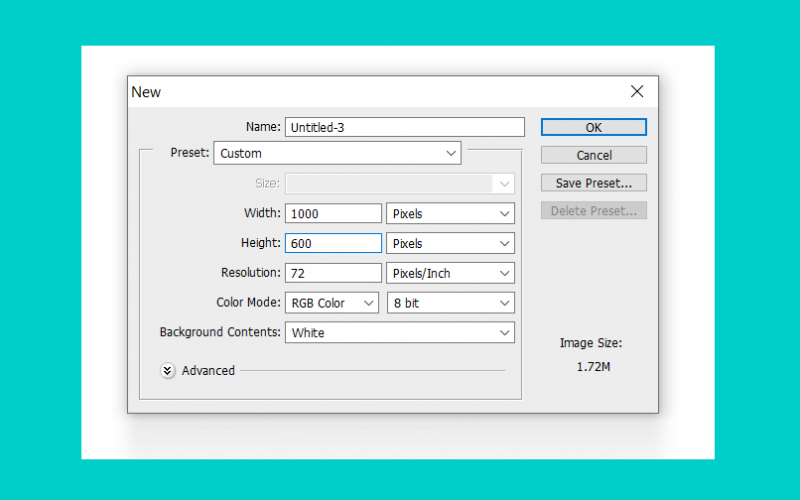Click the OK button
The height and width of the screenshot is (500, 800).
[593, 127]
